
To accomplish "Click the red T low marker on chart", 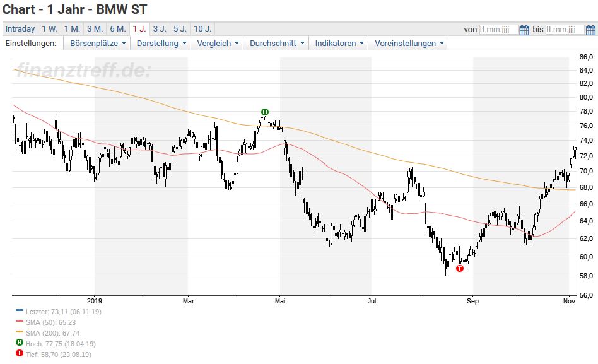I will 460,269.
